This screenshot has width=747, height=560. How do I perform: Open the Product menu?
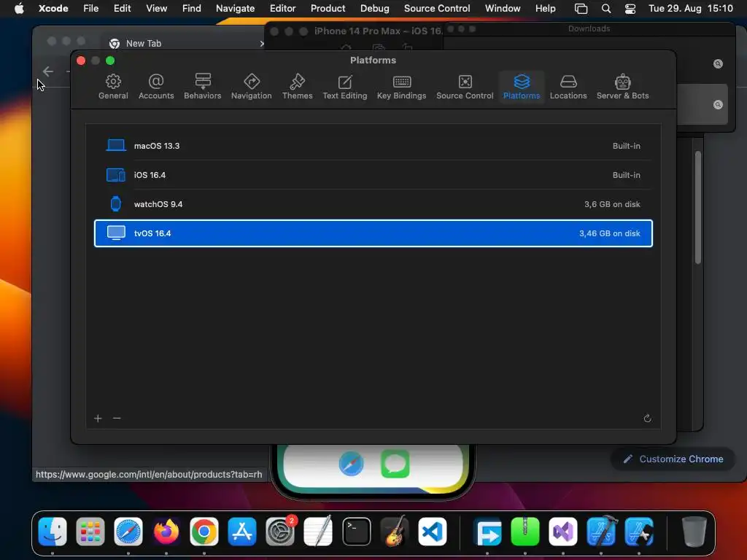tap(328, 8)
